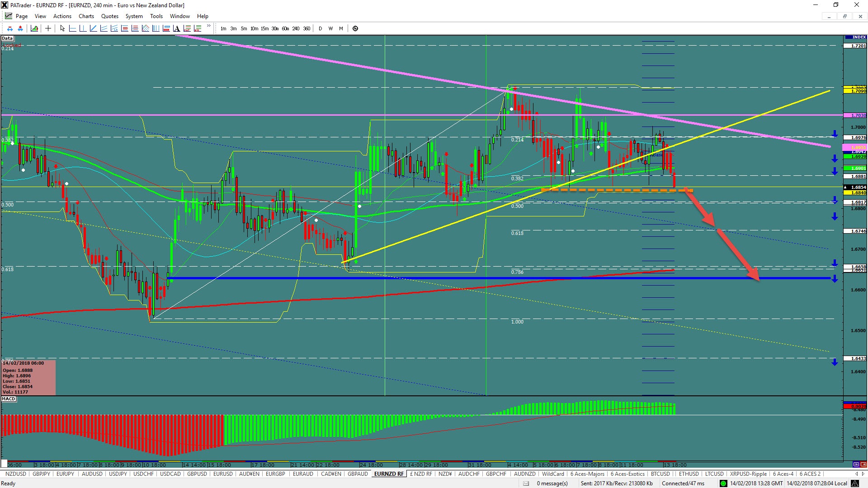The width and height of the screenshot is (868, 488).
Task: Open the Actions menu
Action: [62, 16]
